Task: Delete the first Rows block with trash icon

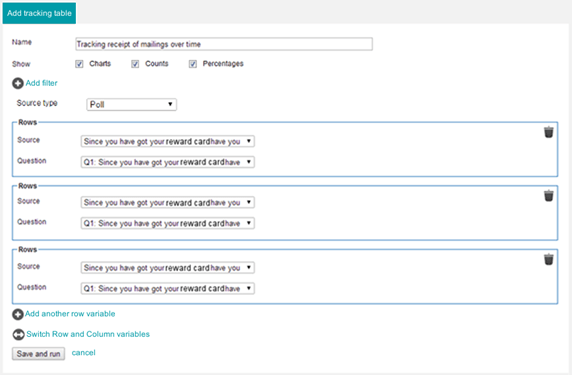Action: (549, 132)
